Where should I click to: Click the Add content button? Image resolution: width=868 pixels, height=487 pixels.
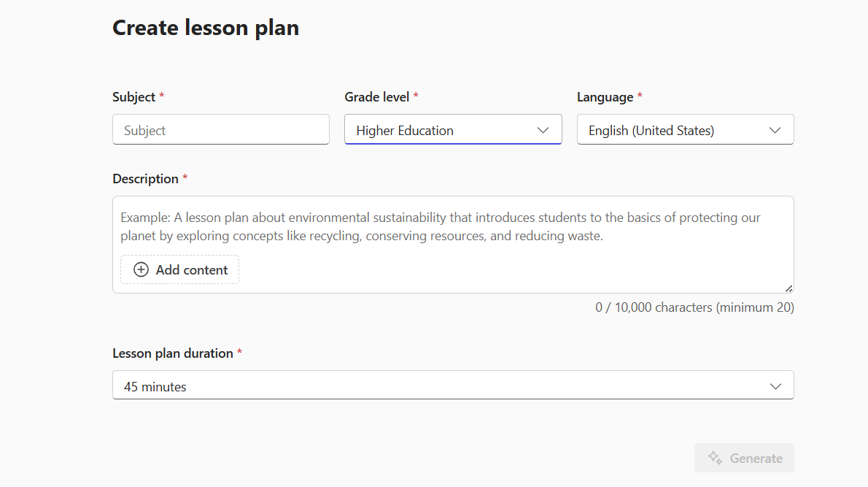[x=179, y=269]
